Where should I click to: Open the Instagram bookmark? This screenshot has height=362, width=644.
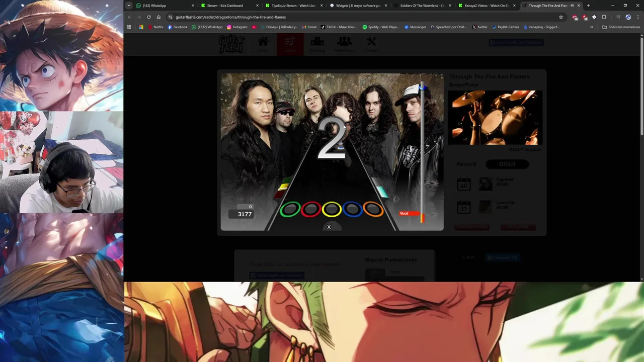[x=237, y=27]
